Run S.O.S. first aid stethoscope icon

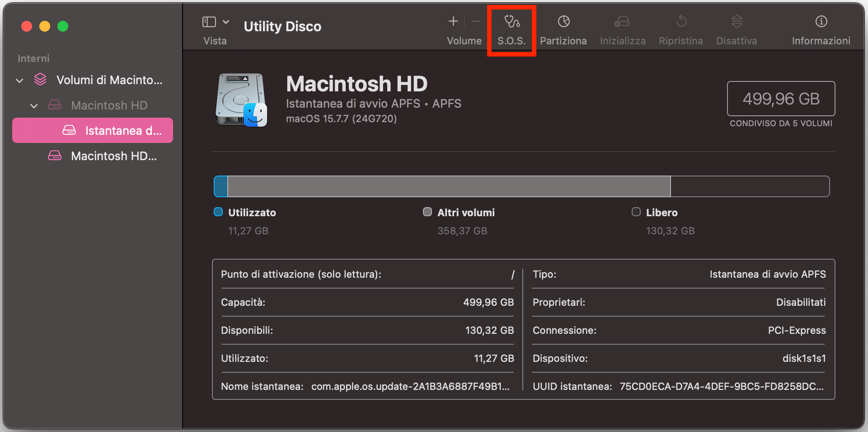512,21
